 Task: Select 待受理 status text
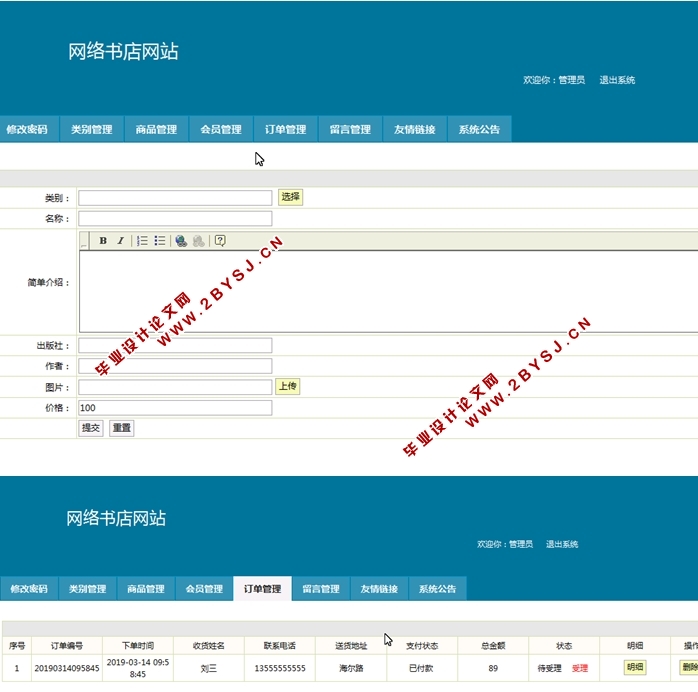(x=550, y=668)
